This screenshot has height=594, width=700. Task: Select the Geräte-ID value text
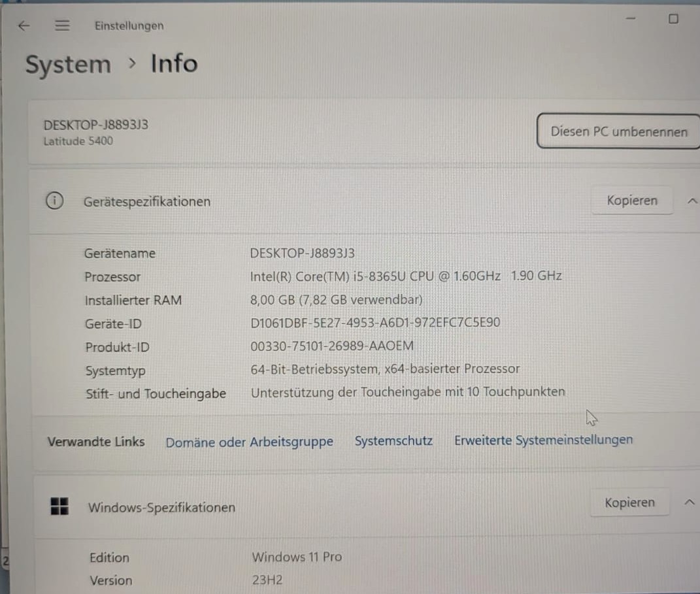pos(375,322)
